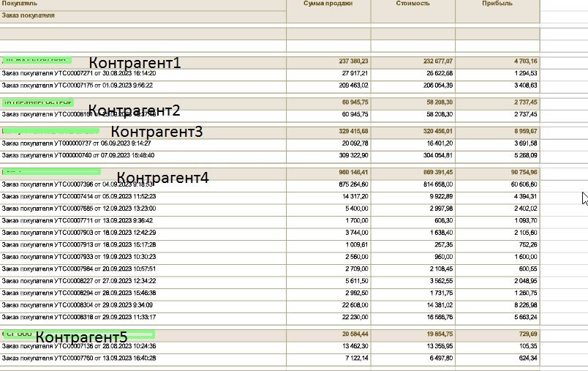Click the Контрагент3 group row label

[156, 131]
